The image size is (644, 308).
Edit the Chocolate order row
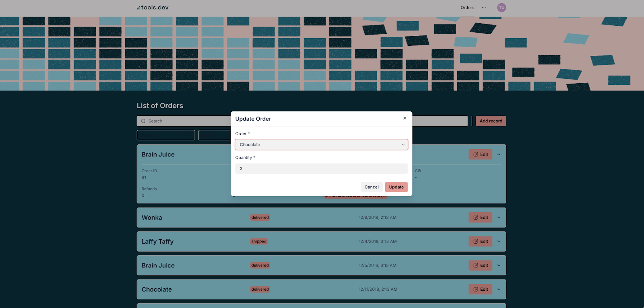480,290
